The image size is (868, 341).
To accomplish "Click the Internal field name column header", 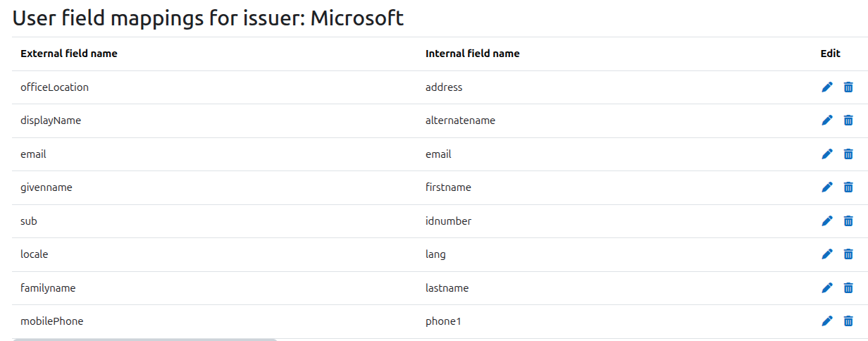I will click(473, 54).
